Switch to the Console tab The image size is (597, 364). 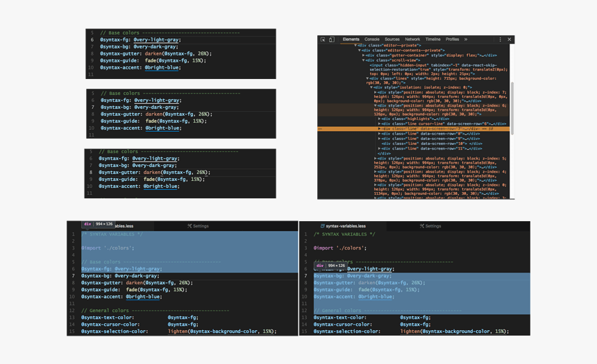(371, 40)
